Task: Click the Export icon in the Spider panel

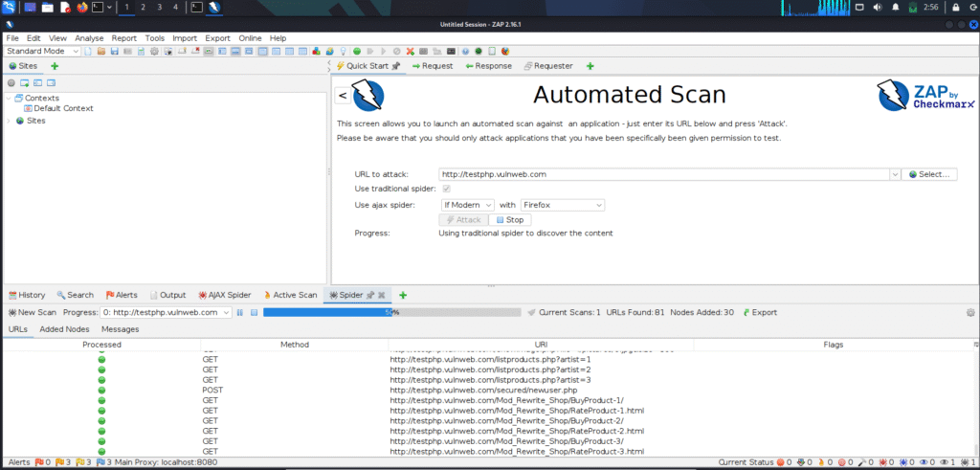Action: tap(744, 312)
